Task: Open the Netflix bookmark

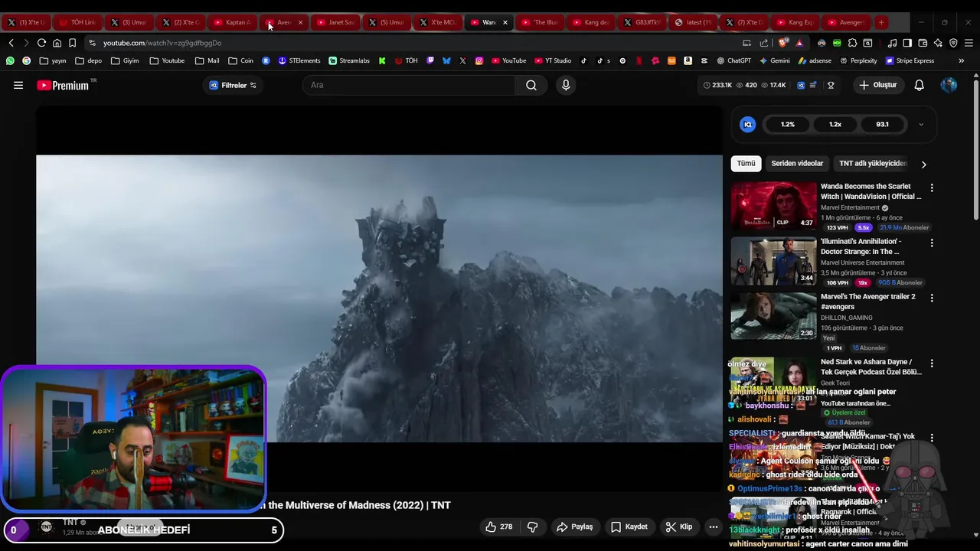Action: pos(639,60)
